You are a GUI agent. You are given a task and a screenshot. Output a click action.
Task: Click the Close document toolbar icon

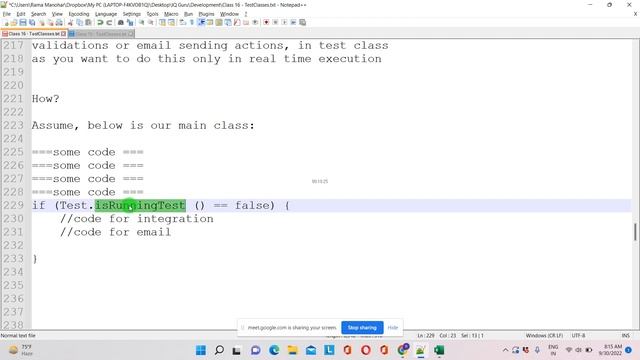[x=42, y=22]
